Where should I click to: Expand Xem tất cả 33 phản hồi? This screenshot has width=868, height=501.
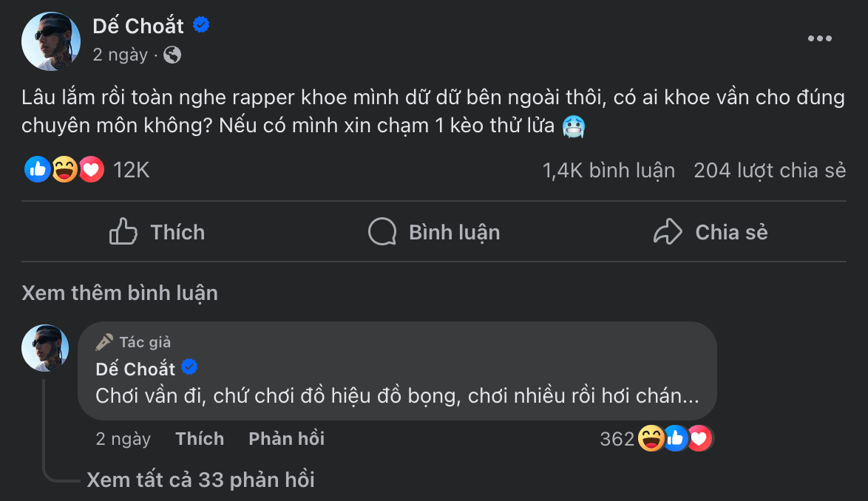coord(200,480)
